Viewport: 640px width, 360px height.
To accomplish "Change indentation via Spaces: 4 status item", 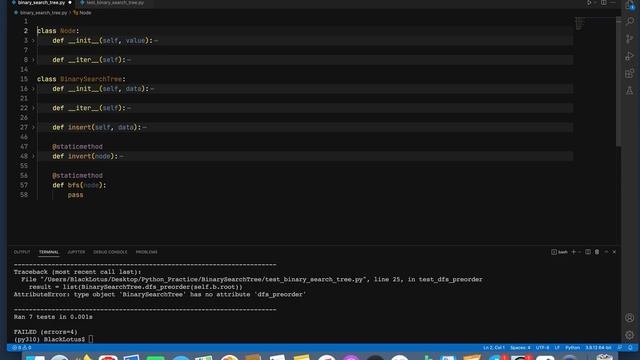I will click(520, 347).
